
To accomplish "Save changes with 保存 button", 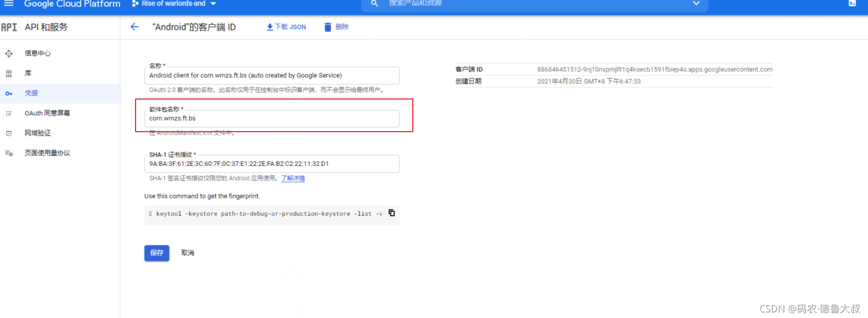I will 157,253.
